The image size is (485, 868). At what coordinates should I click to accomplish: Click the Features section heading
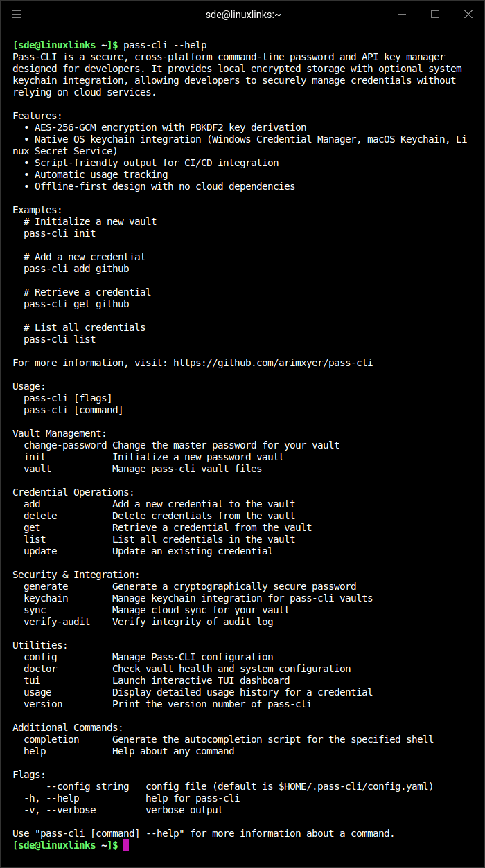33,115
